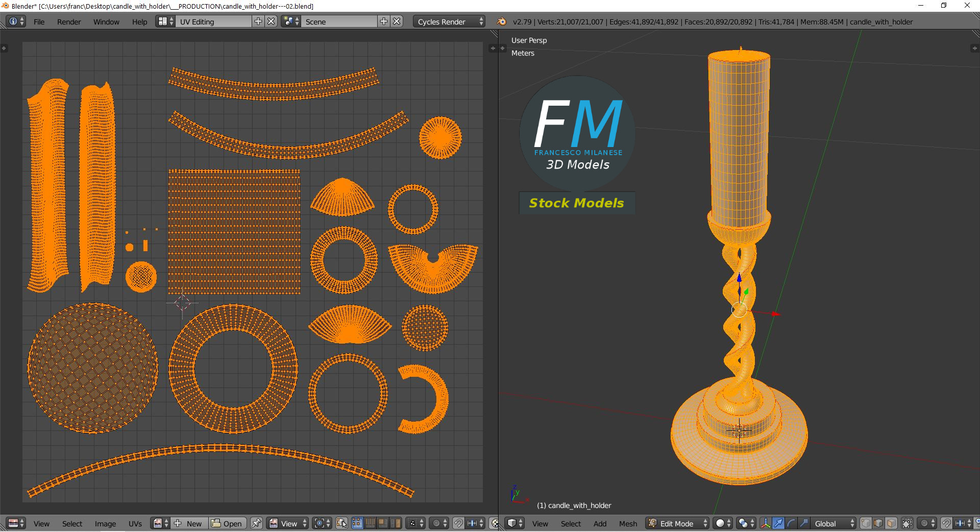Open the Cycles Render engine dropdown
980x532 pixels.
point(449,21)
